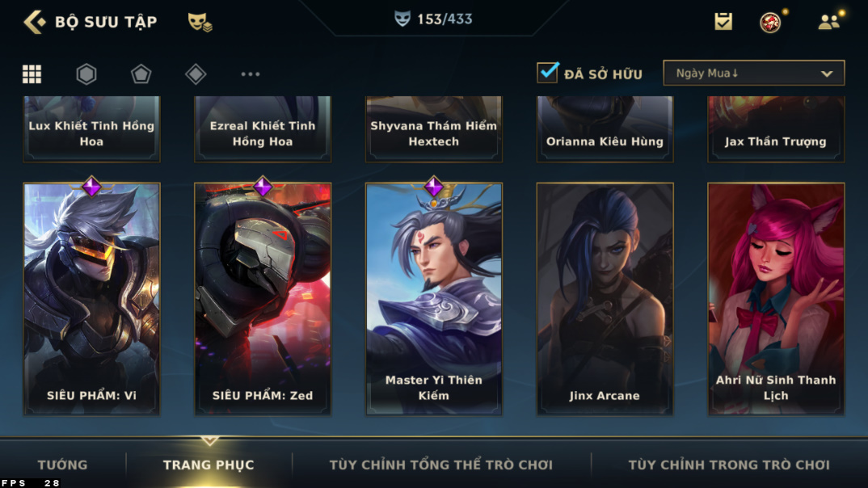Image resolution: width=868 pixels, height=488 pixels.
Task: Open the friends list icon
Action: (828, 22)
